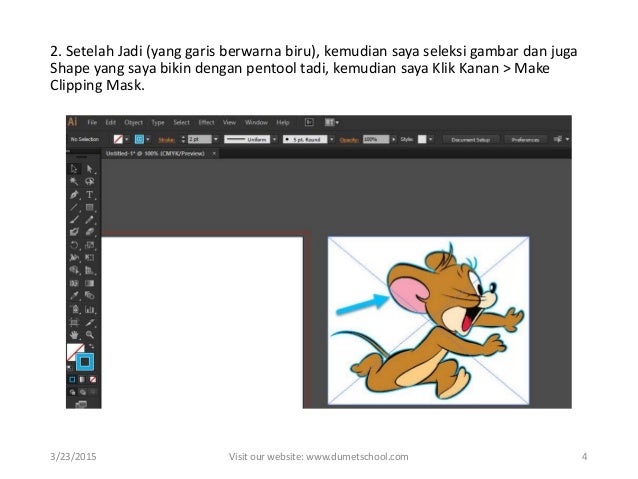Open the Object menu
Viewport: 638px width, 479px height.
(x=133, y=122)
